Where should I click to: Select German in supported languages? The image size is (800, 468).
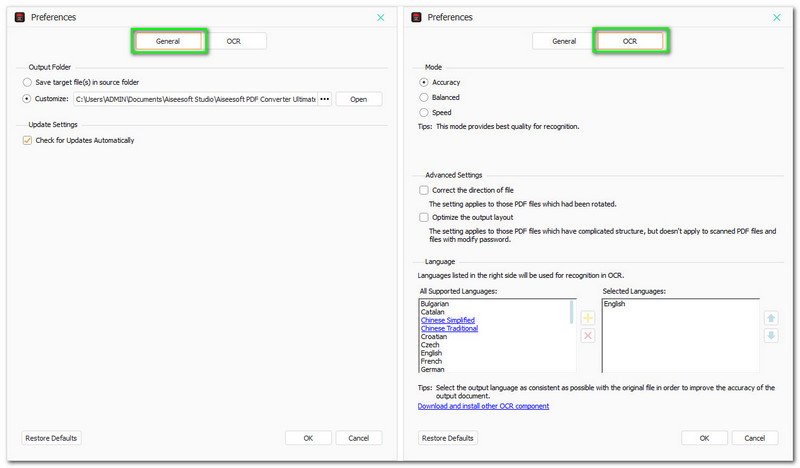pos(433,369)
